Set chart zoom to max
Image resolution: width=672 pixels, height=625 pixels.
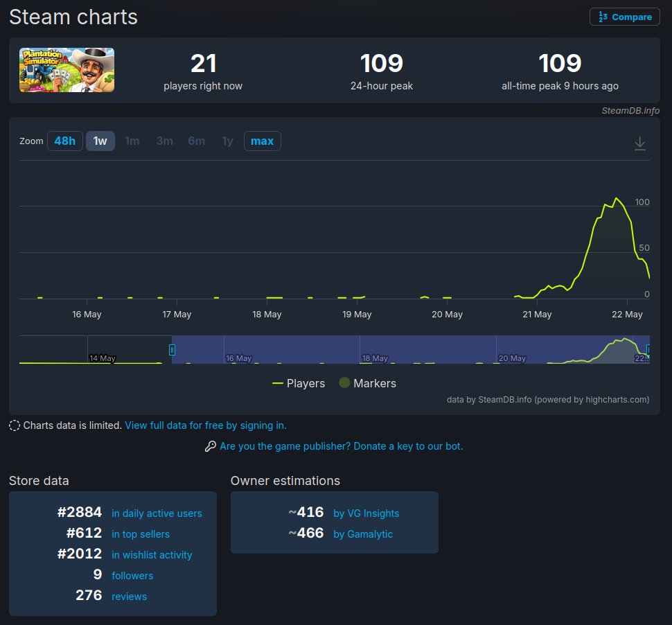point(263,141)
